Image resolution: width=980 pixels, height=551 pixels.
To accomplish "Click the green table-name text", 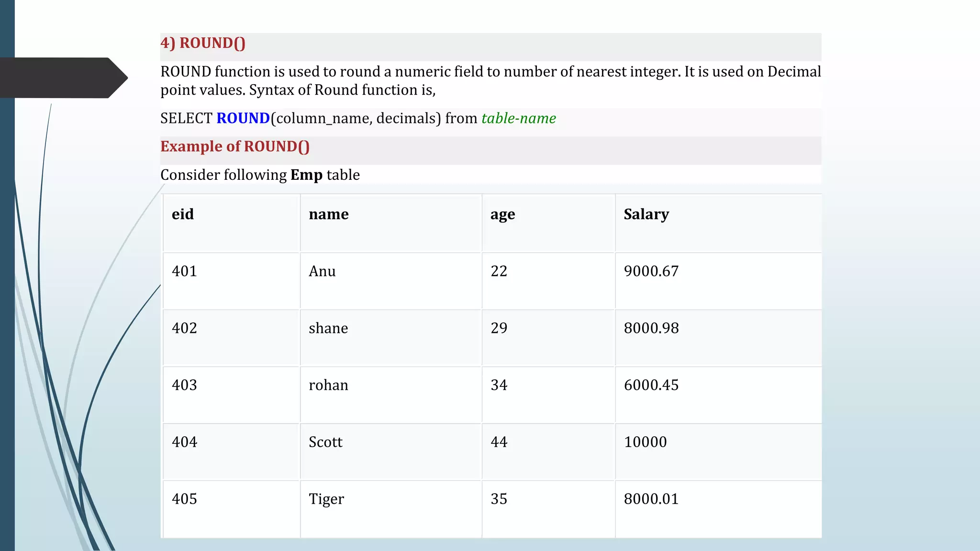I will 519,118.
